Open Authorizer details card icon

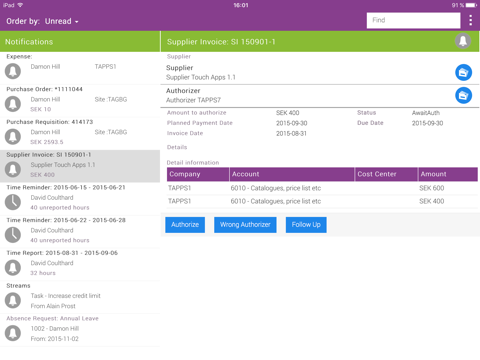tap(463, 96)
